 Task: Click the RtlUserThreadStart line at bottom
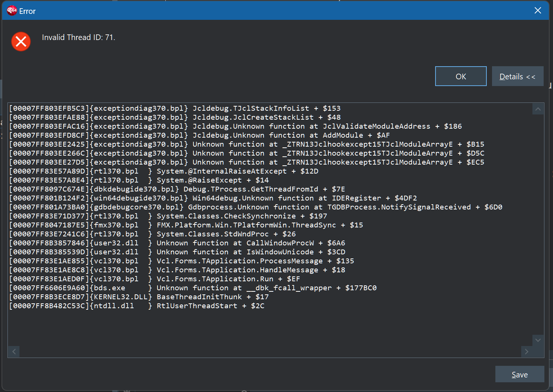[x=137, y=306]
